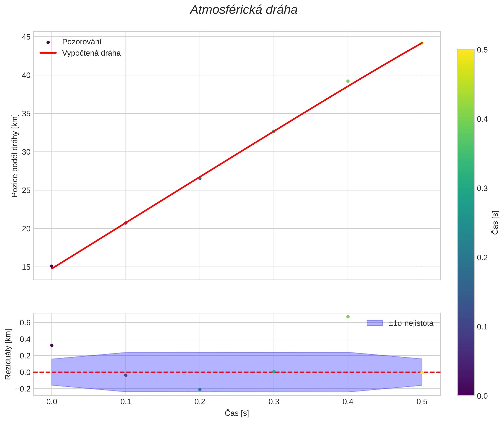The image size is (504, 422).
Task: Click the 0.3 tick label on x-axis
Action: pos(274,402)
